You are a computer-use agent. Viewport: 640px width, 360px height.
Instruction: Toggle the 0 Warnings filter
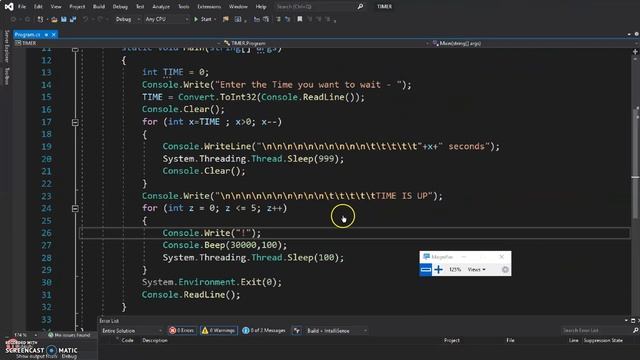click(x=218, y=331)
